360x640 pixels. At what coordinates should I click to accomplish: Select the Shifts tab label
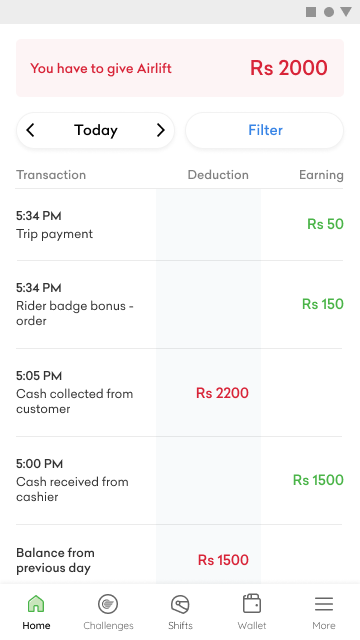[180, 625]
